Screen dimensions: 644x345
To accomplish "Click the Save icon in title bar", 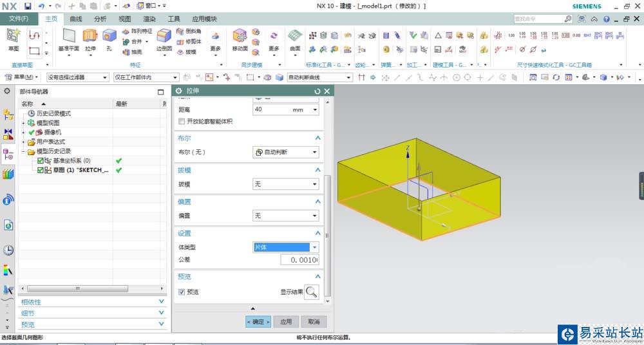I will click(x=28, y=6).
